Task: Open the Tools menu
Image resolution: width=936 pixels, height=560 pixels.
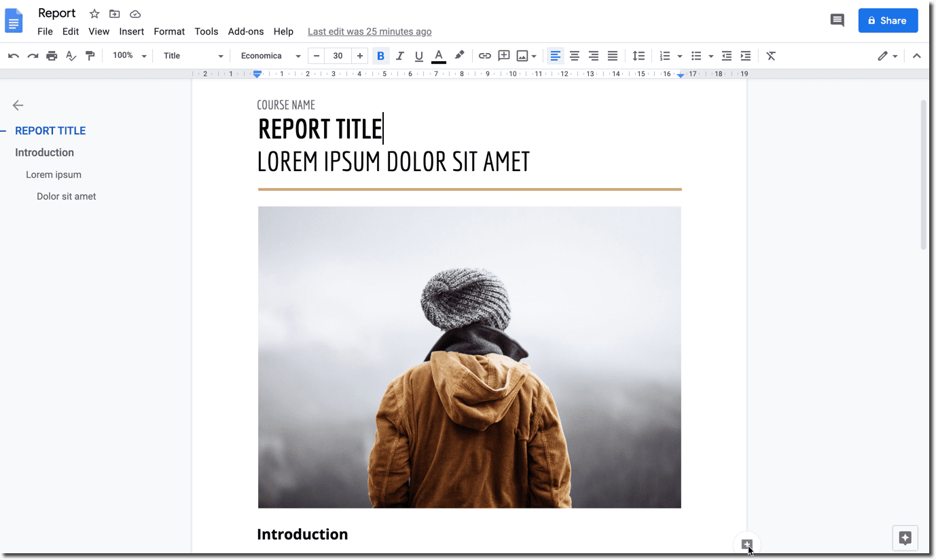Action: click(x=206, y=31)
